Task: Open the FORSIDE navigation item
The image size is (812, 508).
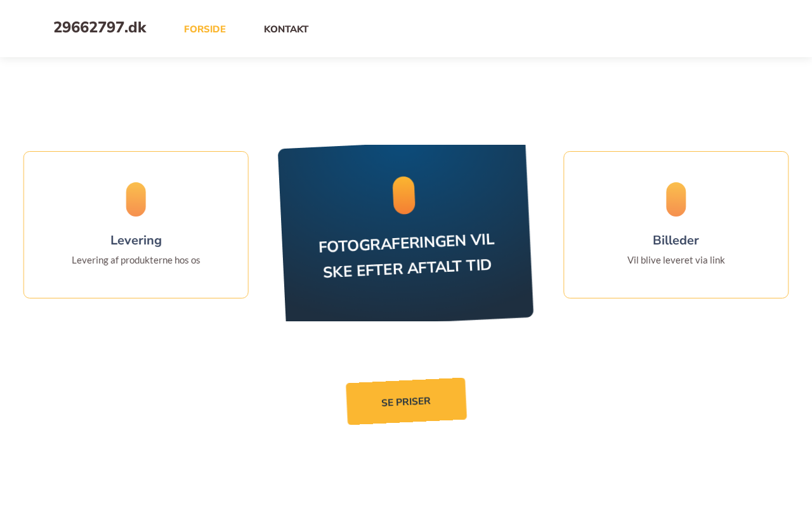Action: pos(205,29)
